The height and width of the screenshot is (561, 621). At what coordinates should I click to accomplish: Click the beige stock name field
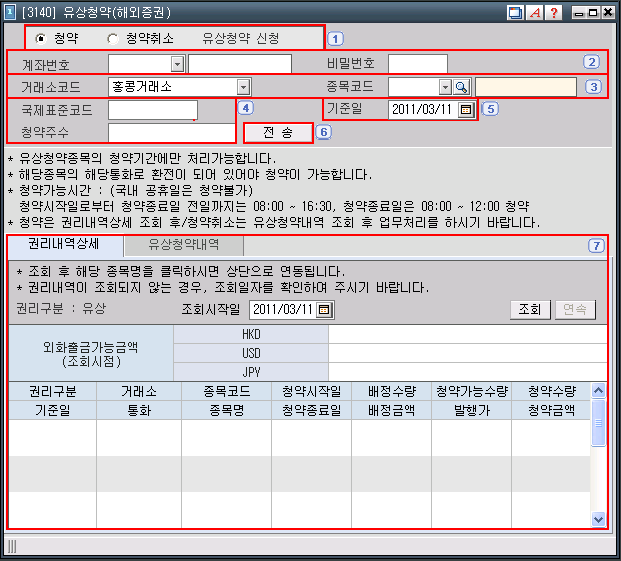point(526,87)
